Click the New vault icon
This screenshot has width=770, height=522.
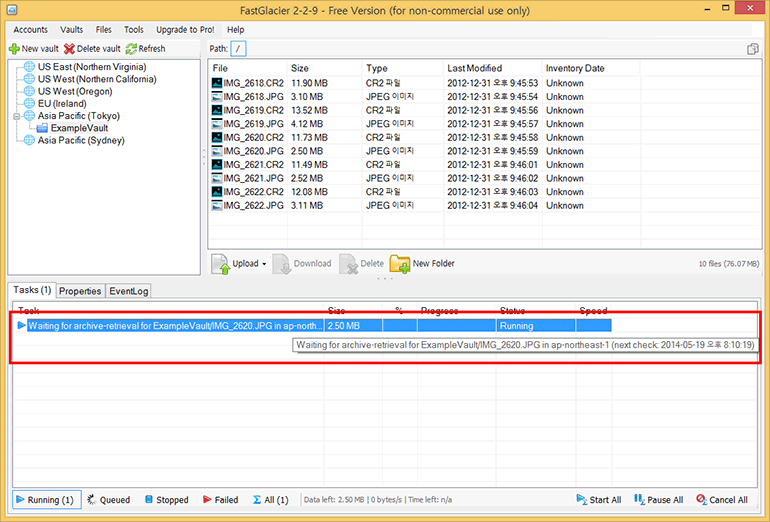14,49
